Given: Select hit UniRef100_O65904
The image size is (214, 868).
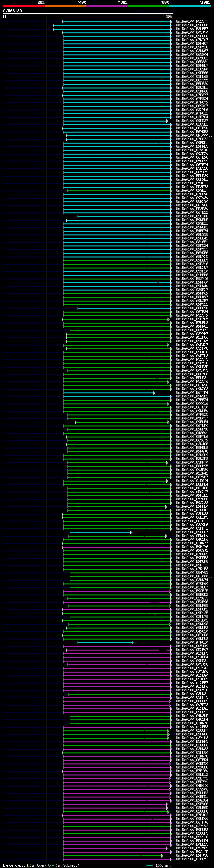Looking at the screenshot, I should (192, 54).
